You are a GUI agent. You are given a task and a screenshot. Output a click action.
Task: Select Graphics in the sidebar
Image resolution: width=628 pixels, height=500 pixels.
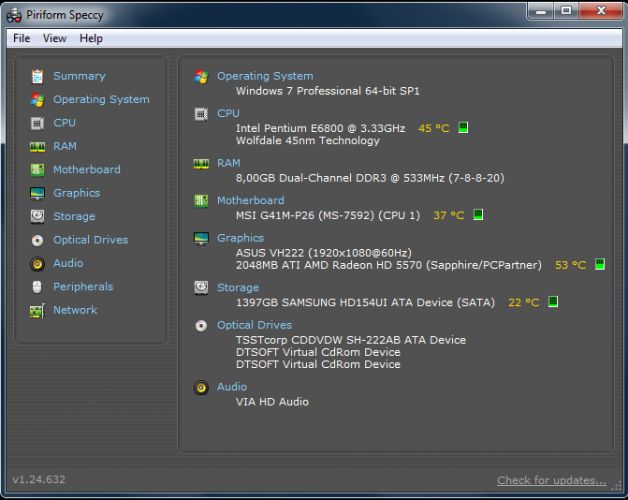(76, 193)
